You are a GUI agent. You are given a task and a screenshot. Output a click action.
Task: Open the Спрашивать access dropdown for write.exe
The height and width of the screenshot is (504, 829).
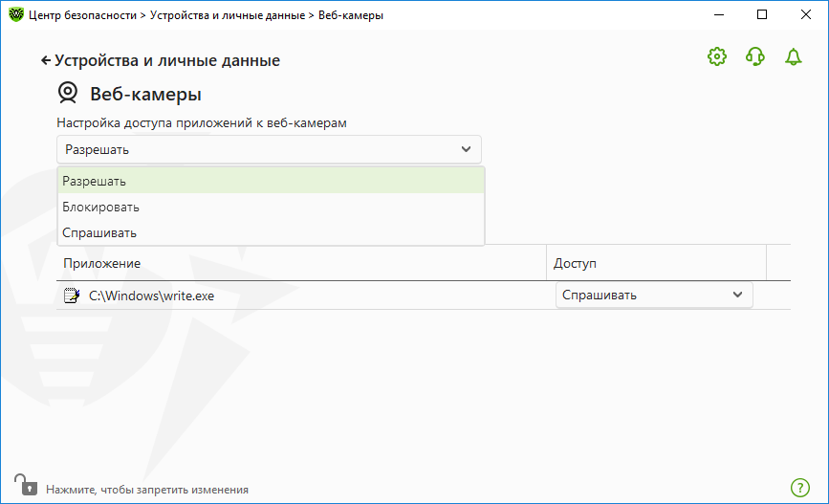point(653,296)
